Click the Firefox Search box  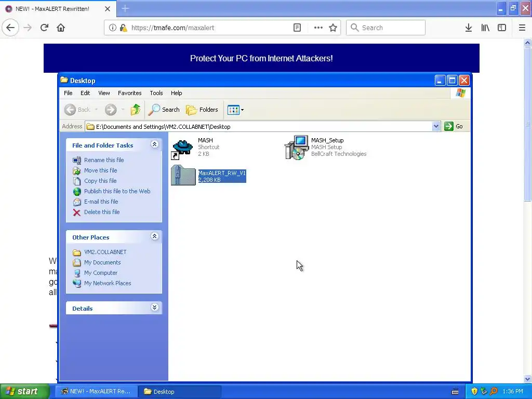click(386, 28)
